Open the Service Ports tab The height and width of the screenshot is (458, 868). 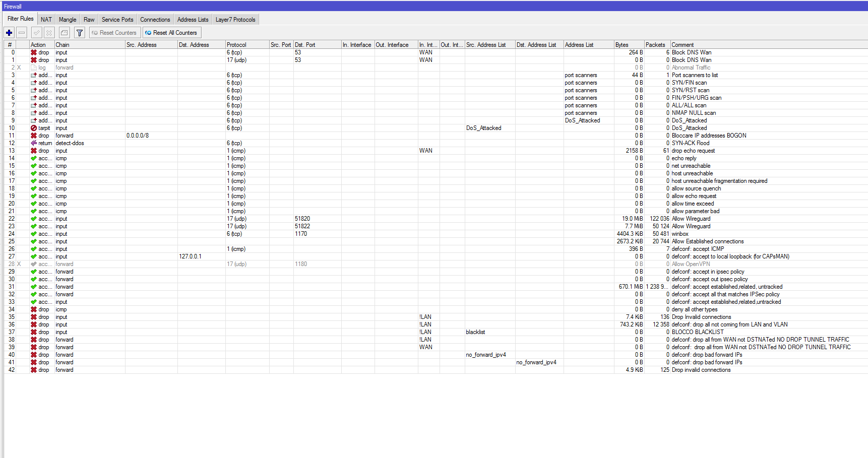pyautogui.click(x=117, y=20)
